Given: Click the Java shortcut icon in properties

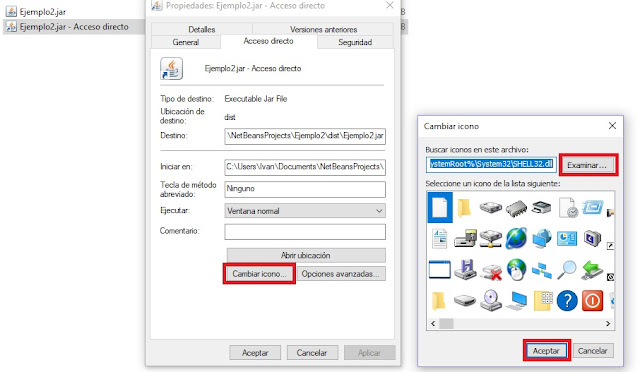Looking at the screenshot, I should pyautogui.click(x=171, y=69).
